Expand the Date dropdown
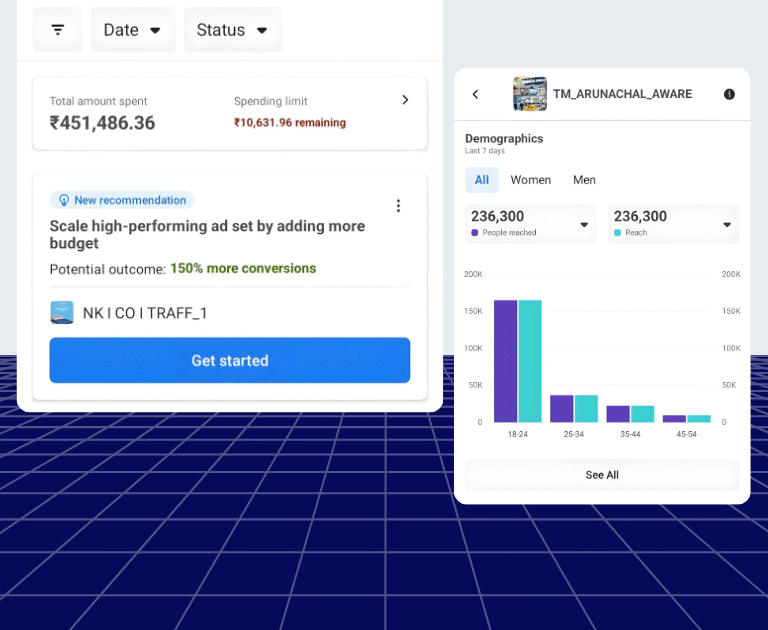 pyautogui.click(x=133, y=30)
